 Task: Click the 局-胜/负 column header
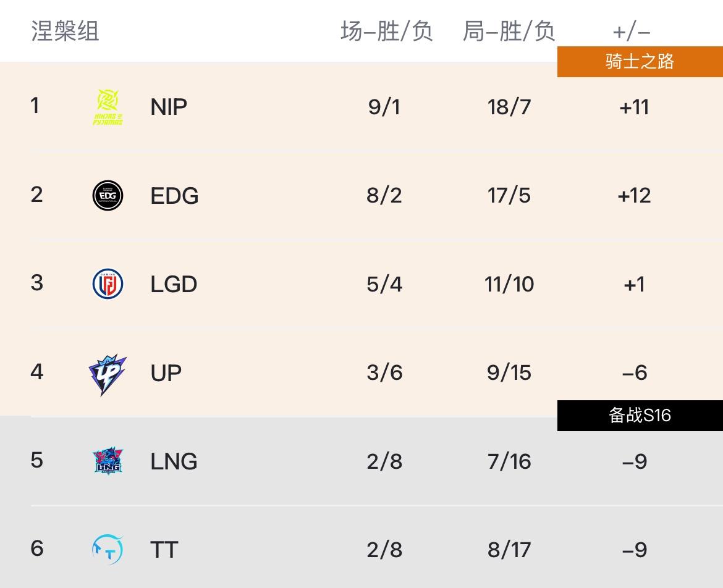[x=509, y=31]
